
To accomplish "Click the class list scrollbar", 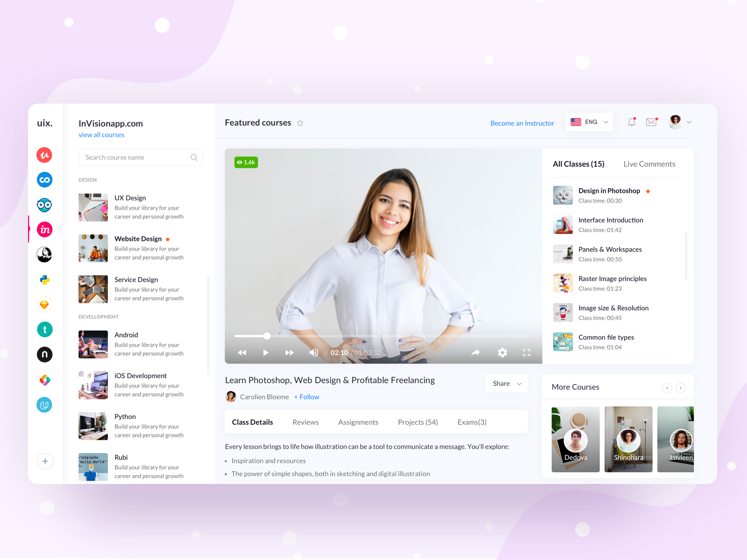I will tap(686, 256).
